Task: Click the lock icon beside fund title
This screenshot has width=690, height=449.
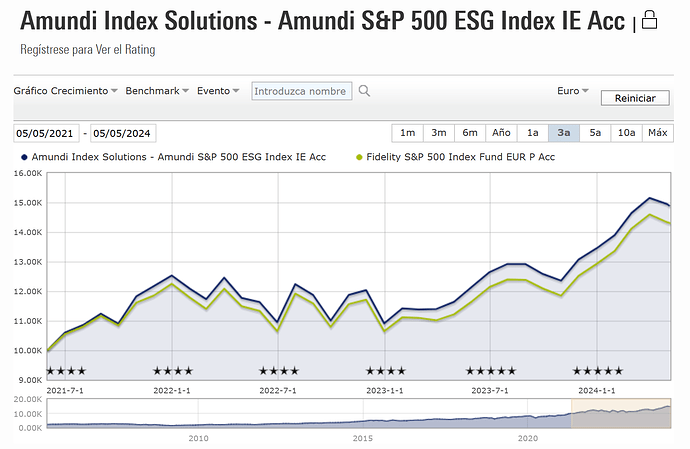Action: [x=650, y=20]
